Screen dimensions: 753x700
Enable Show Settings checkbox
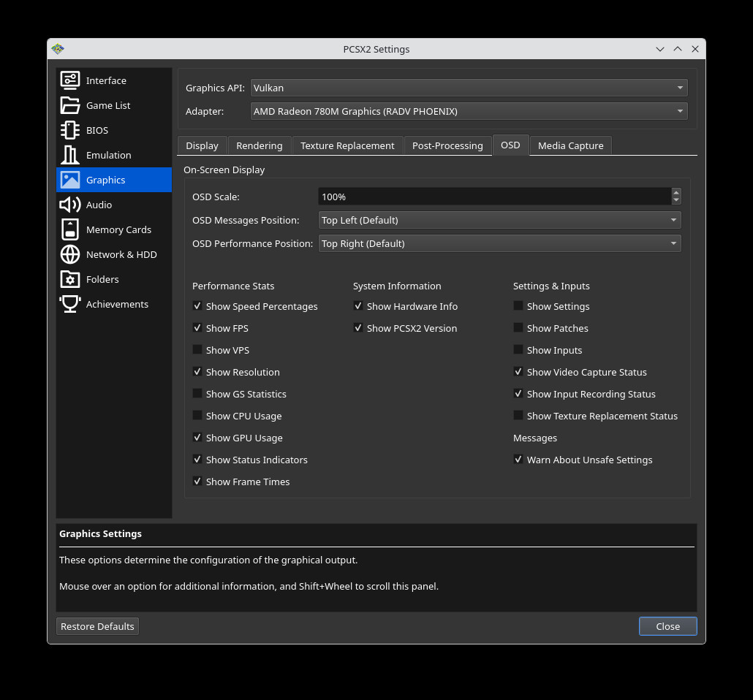pyautogui.click(x=518, y=306)
